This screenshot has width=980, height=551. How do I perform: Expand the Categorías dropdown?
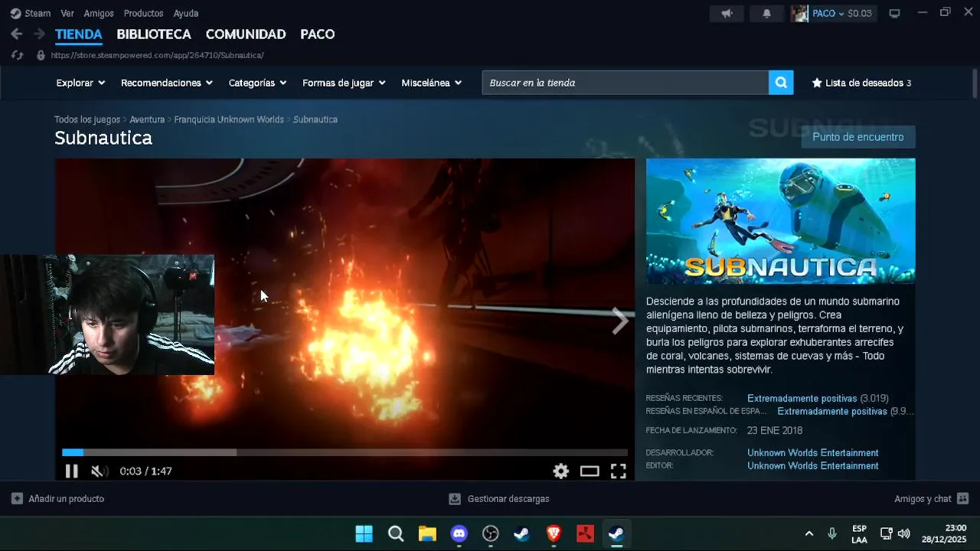pyautogui.click(x=257, y=83)
